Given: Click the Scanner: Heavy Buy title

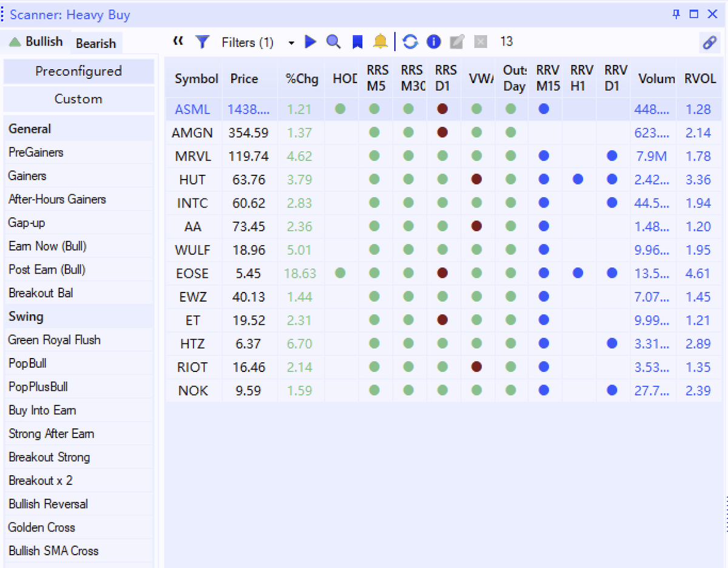Looking at the screenshot, I should pos(70,15).
